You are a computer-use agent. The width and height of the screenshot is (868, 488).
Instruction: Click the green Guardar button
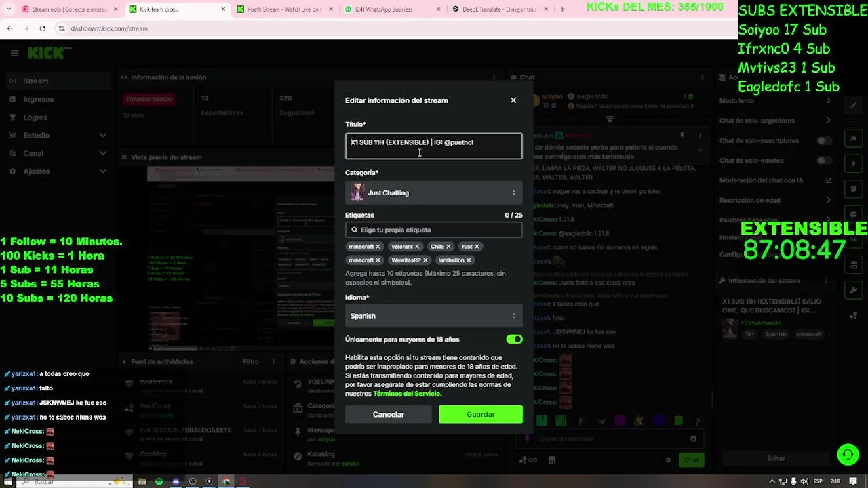click(480, 414)
